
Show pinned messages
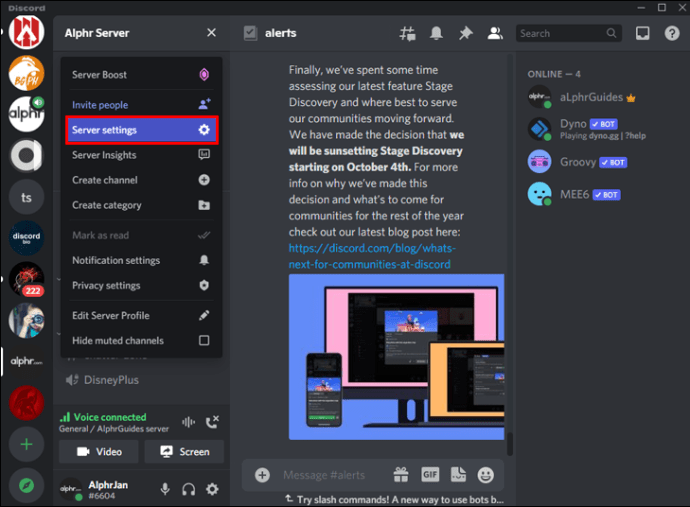pos(465,33)
